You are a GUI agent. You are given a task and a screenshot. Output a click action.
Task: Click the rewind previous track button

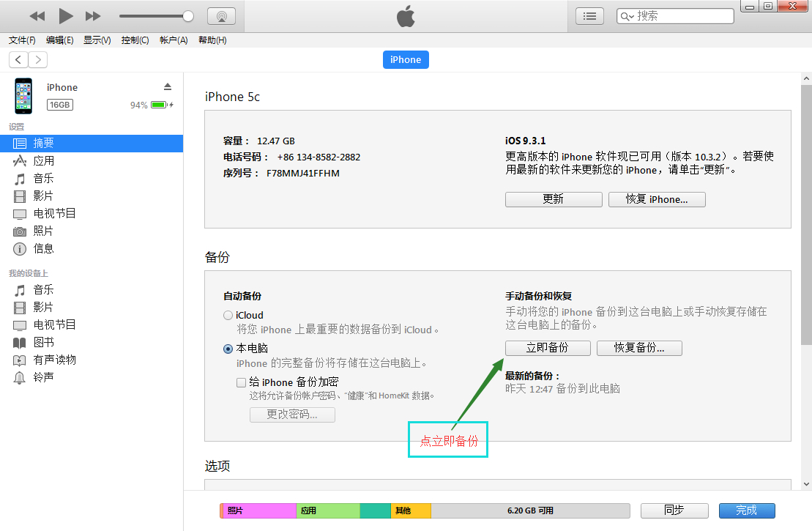click(37, 16)
